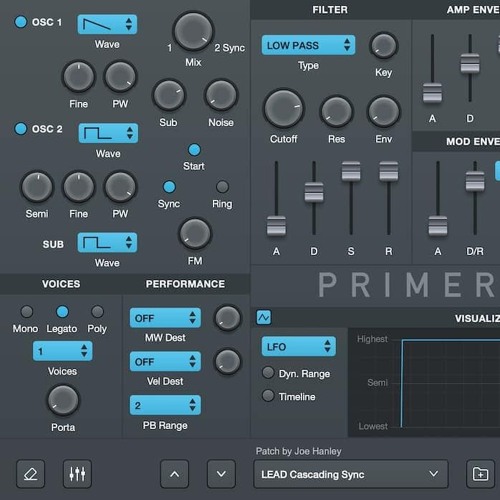This screenshot has width=500, height=500.
Task: Click filter envelope Sustain slider
Action: (351, 171)
